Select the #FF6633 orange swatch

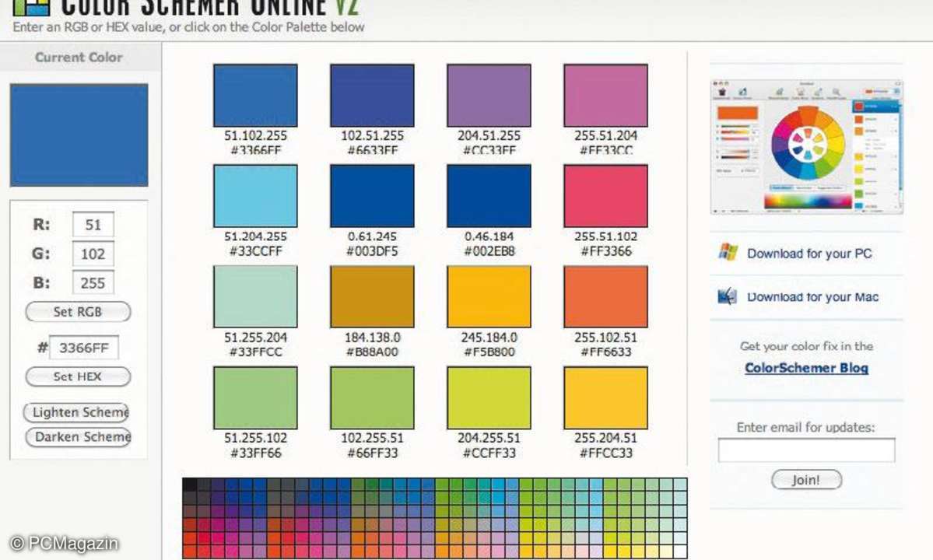point(605,296)
